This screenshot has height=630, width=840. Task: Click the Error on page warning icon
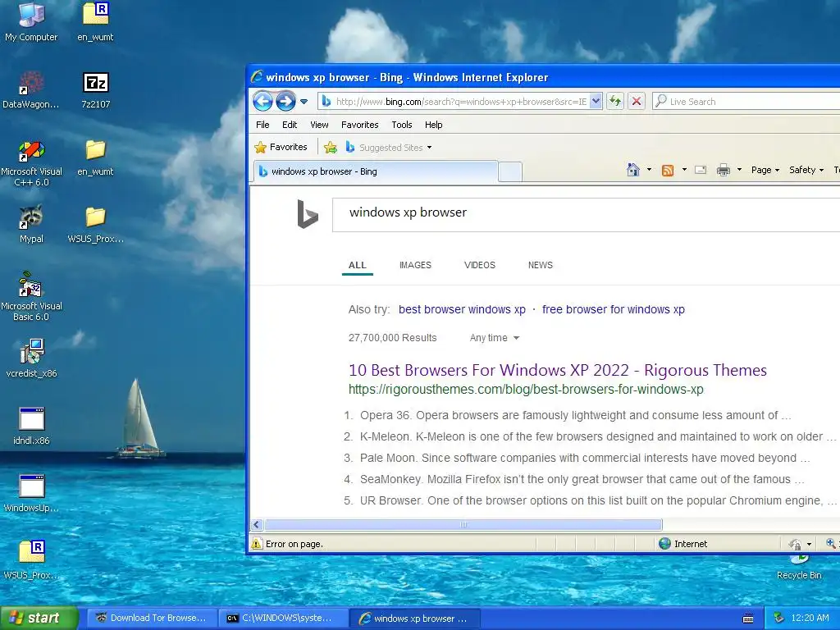click(x=257, y=543)
